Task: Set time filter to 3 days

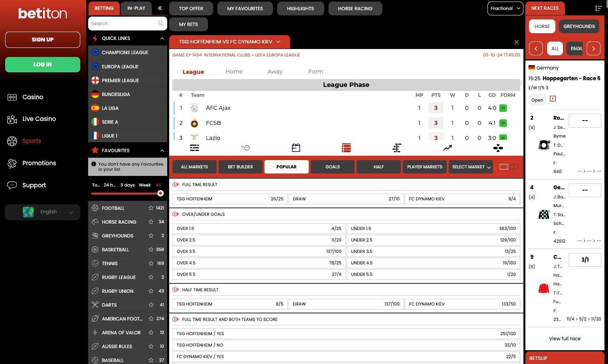Action: tap(127, 185)
